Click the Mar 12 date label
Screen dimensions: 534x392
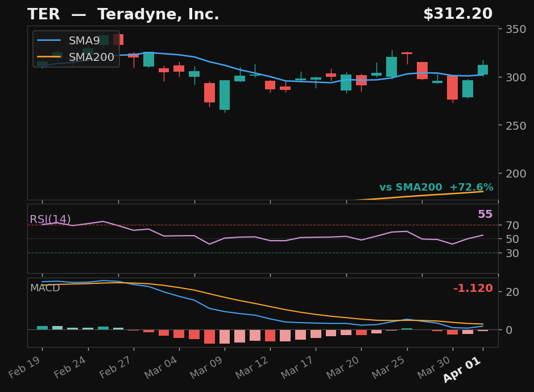252,368
